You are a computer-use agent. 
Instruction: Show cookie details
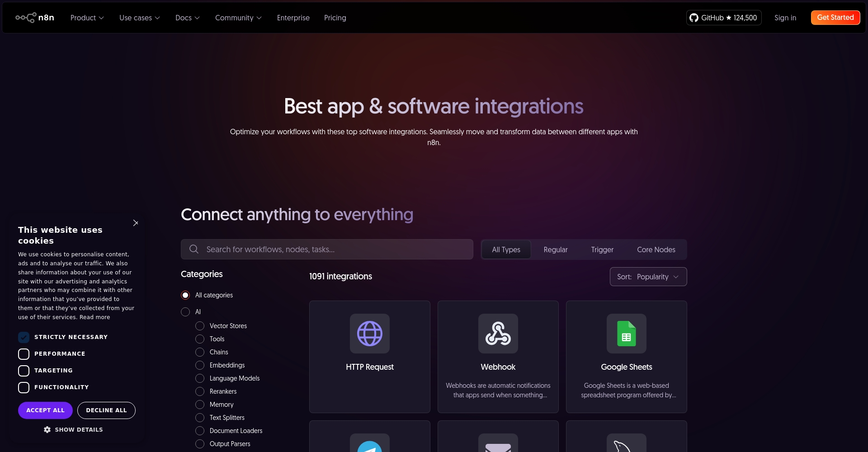73,429
